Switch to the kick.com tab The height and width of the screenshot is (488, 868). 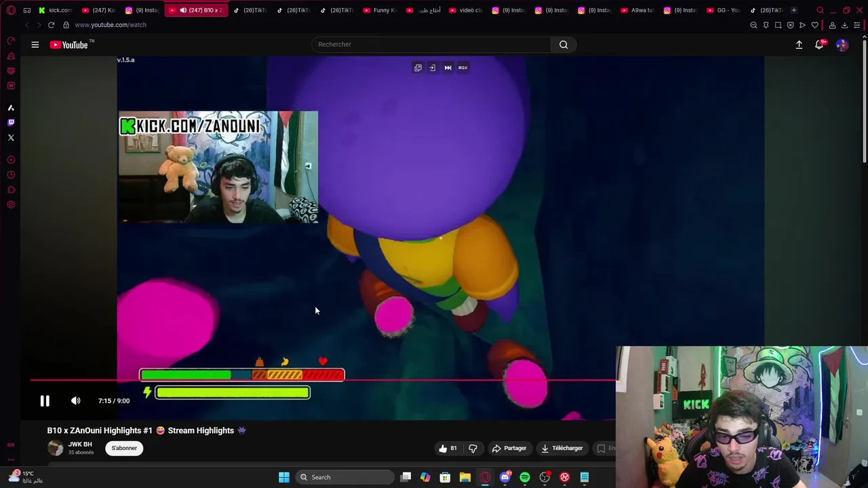click(55, 10)
